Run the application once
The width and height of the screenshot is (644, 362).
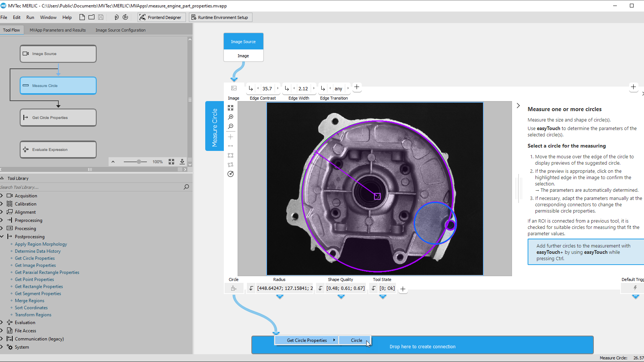point(116,17)
